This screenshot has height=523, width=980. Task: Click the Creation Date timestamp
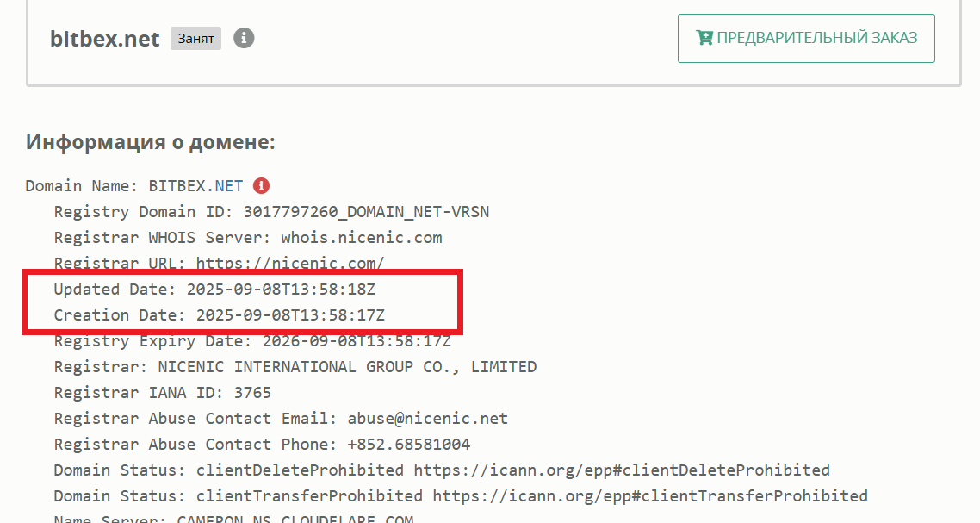(x=290, y=315)
